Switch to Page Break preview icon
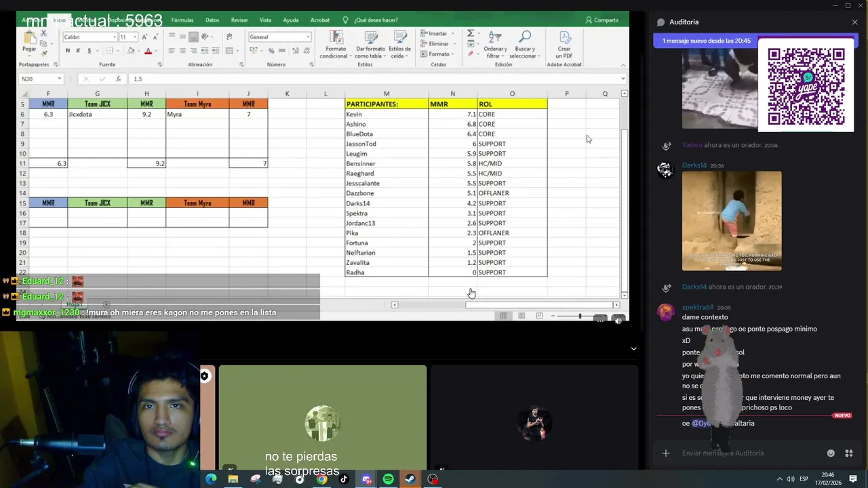Image resolution: width=868 pixels, height=488 pixels. pyautogui.click(x=539, y=316)
